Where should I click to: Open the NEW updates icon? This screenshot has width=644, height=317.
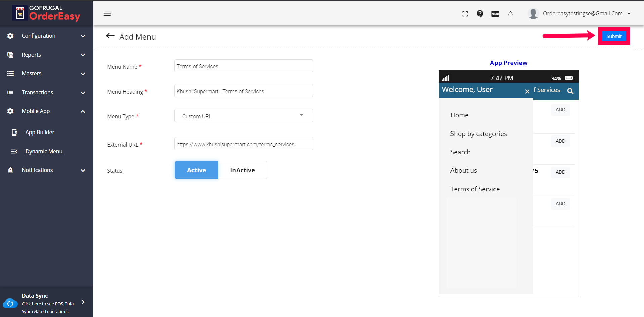[495, 14]
